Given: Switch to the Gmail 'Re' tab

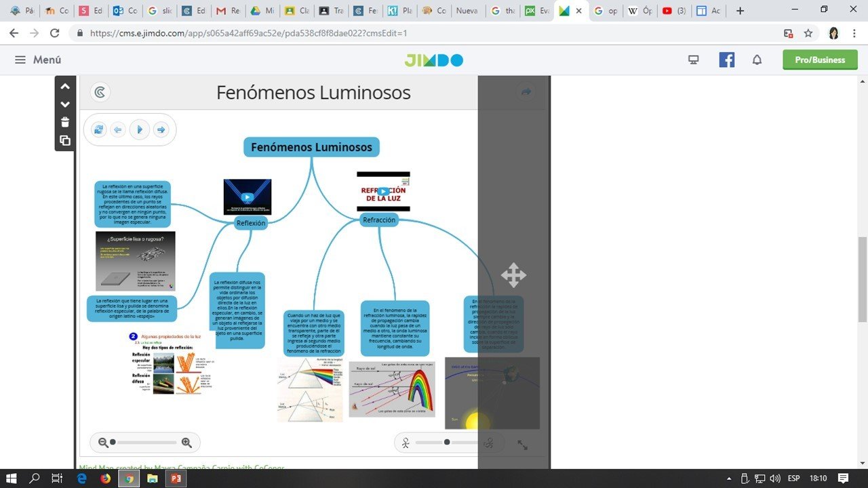Looking at the screenshot, I should pos(227,11).
